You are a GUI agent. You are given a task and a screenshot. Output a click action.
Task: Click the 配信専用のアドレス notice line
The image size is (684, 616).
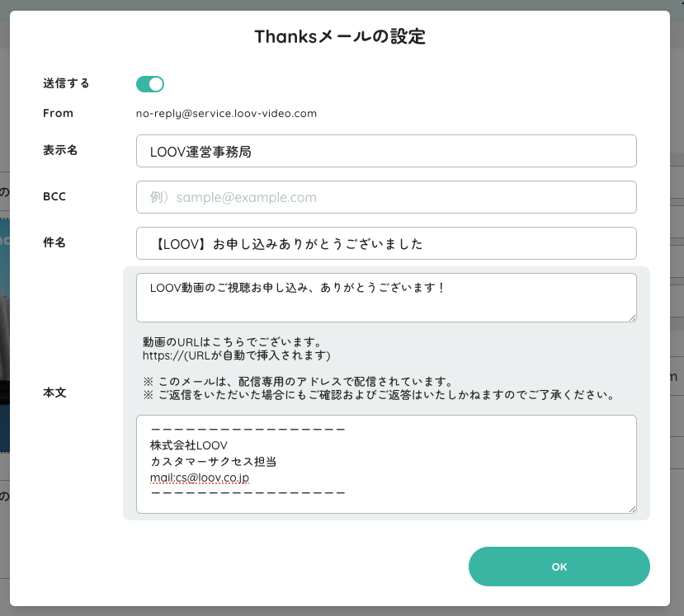299,382
